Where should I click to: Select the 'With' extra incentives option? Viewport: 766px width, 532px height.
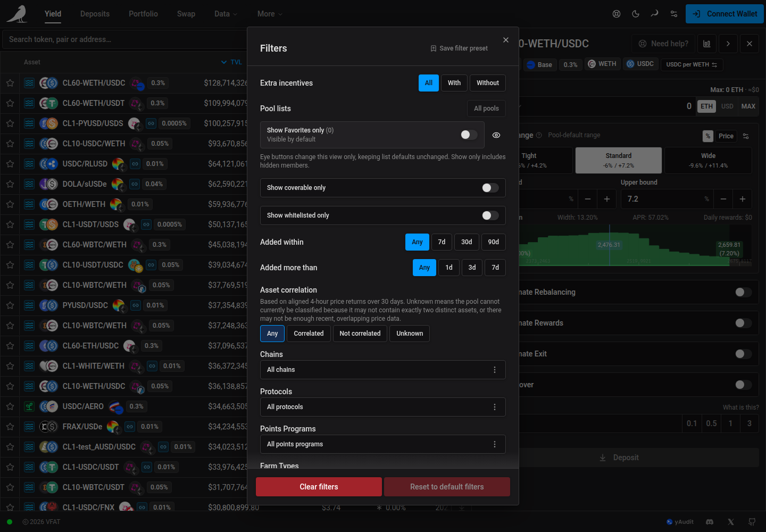(454, 83)
